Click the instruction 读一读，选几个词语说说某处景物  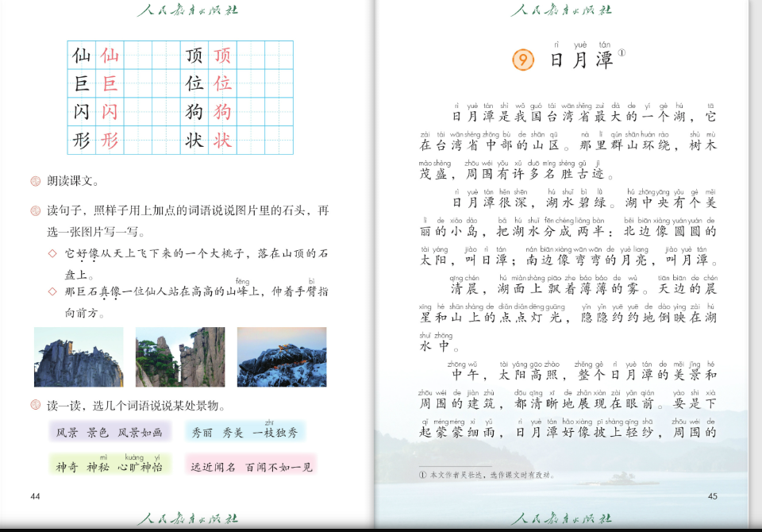tap(136, 406)
